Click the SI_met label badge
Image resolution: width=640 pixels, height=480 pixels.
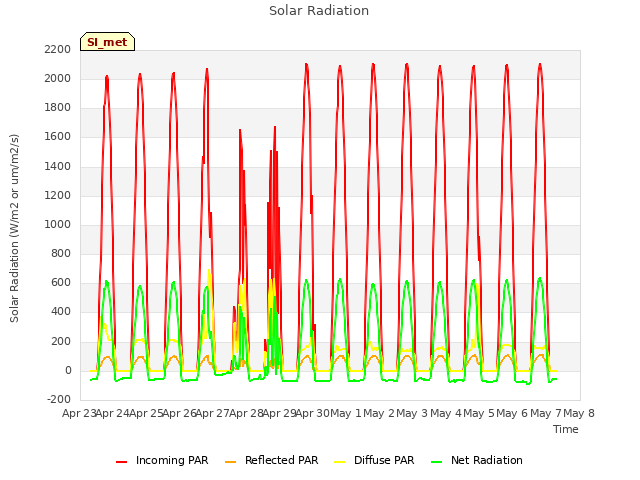(107, 42)
